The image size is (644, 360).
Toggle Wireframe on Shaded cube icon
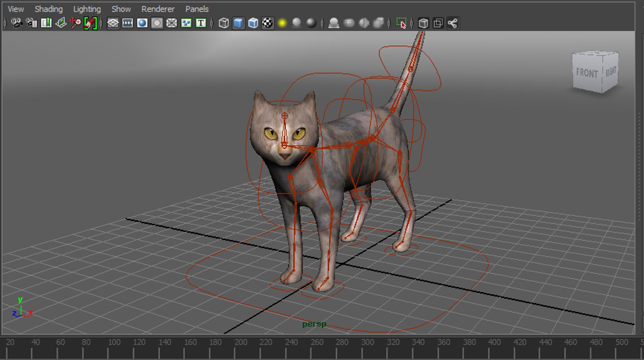click(253, 23)
